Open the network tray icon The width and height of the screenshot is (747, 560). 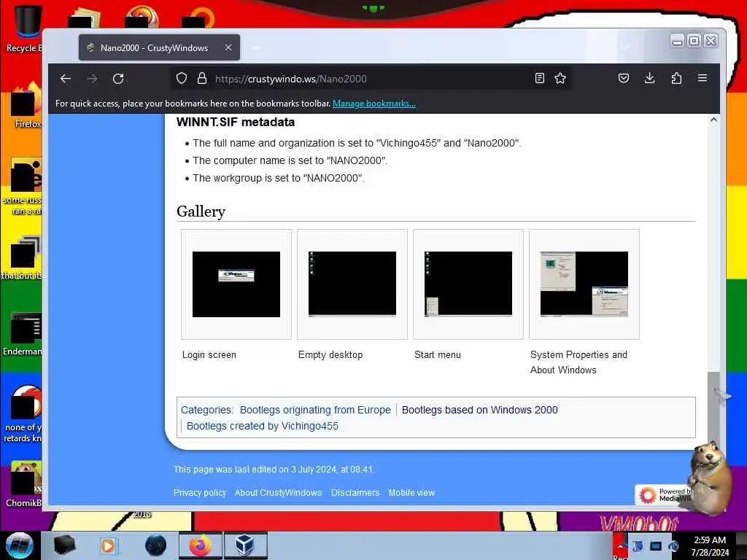656,545
